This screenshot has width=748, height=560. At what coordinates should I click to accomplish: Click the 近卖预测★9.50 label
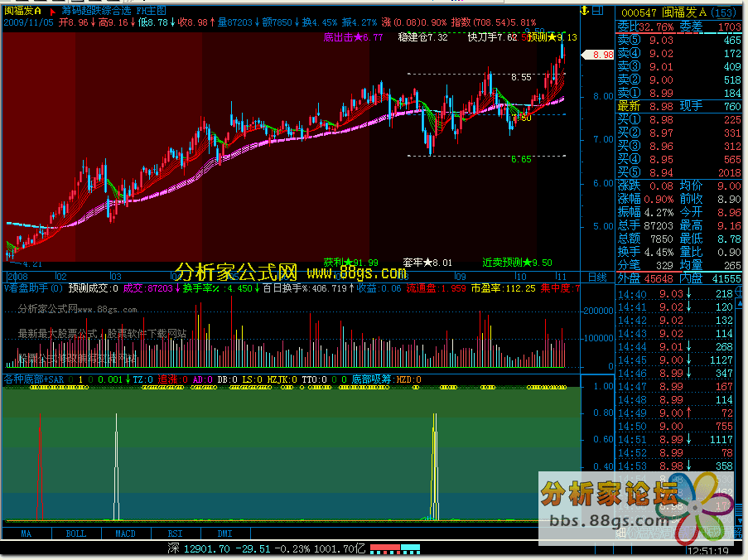click(x=517, y=263)
